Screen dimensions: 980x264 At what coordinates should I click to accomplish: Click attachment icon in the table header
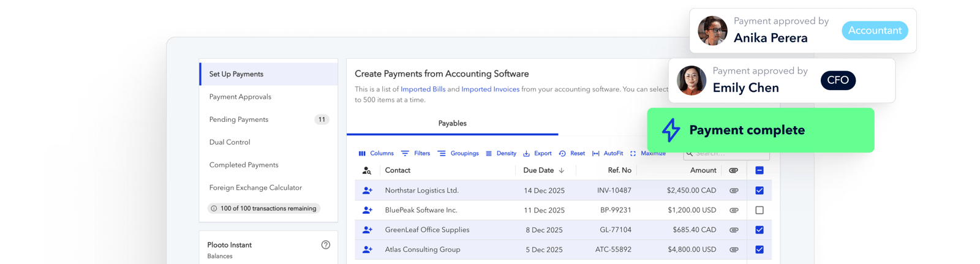pos(734,170)
